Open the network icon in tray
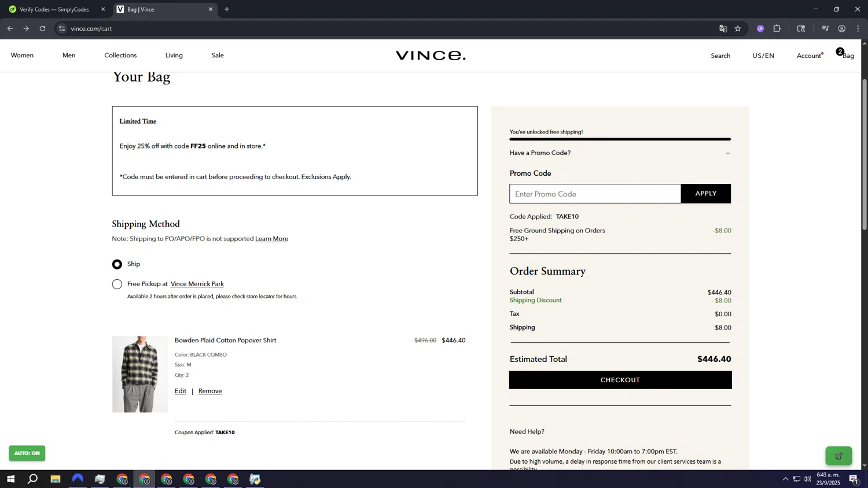The height and width of the screenshot is (488, 868). 796,479
